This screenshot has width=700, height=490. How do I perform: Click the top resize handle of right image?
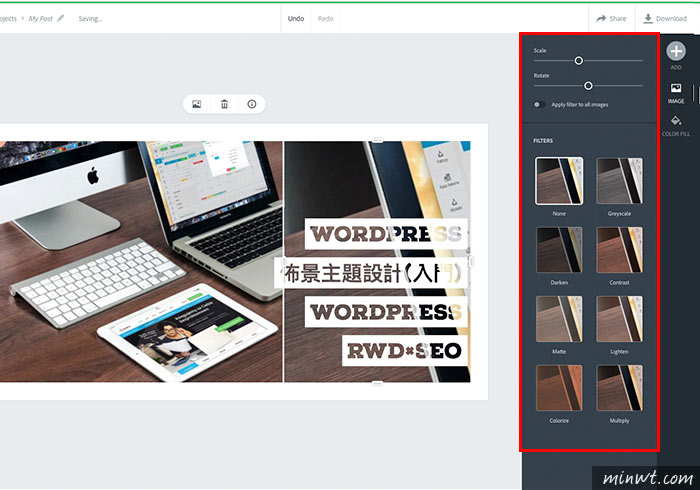(378, 141)
